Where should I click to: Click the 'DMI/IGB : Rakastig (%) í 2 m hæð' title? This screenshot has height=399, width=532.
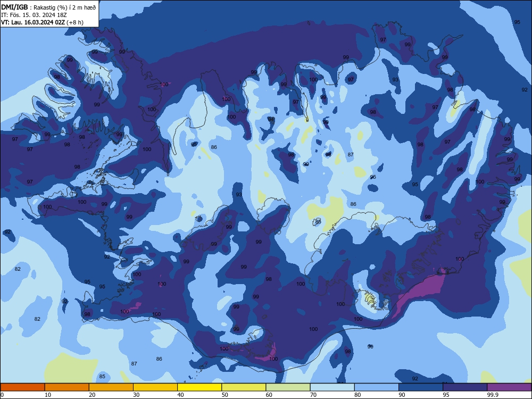[x=48, y=7]
